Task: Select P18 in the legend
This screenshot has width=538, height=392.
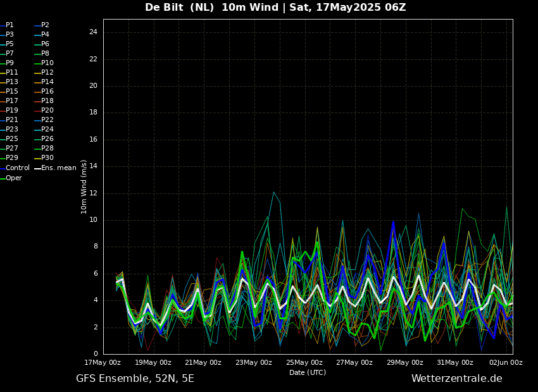Action: pos(47,101)
